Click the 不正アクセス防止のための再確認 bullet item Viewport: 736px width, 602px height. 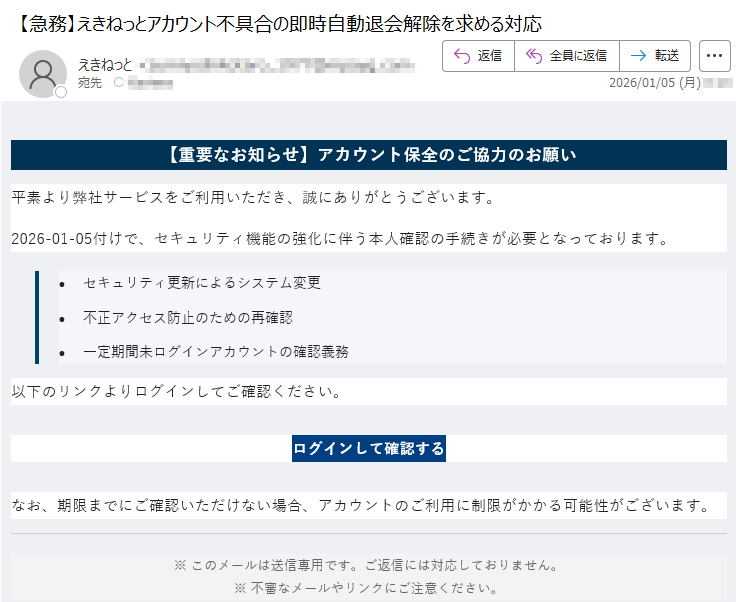(188, 317)
